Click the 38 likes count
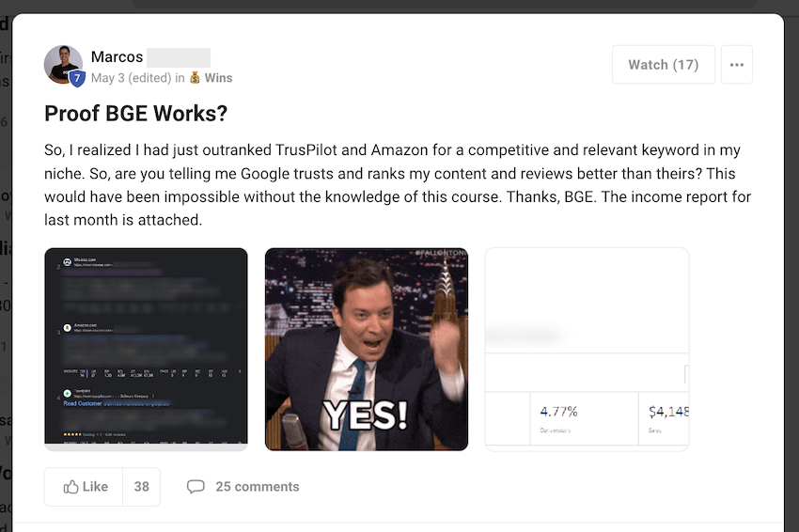Image resolution: width=799 pixels, height=532 pixels. pyautogui.click(x=142, y=487)
